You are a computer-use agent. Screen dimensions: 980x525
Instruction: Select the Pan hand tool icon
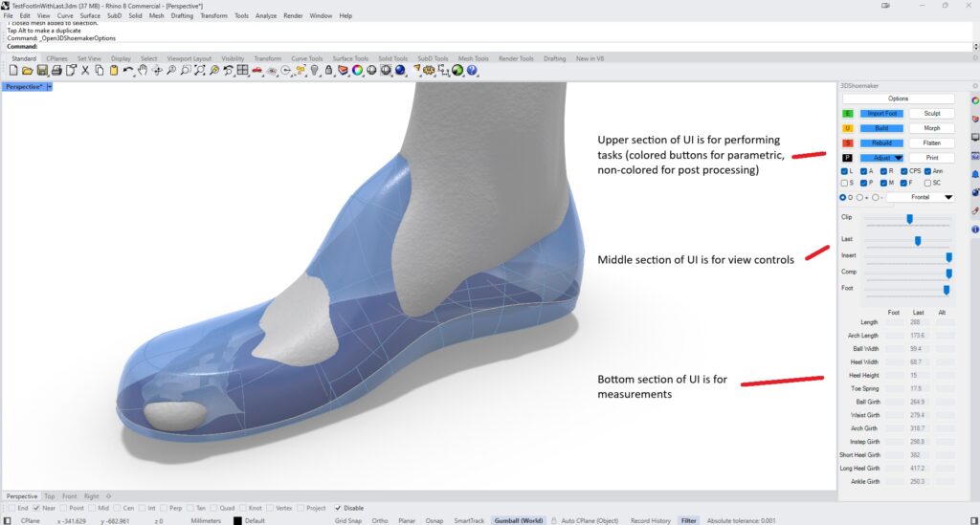pyautogui.click(x=143, y=71)
